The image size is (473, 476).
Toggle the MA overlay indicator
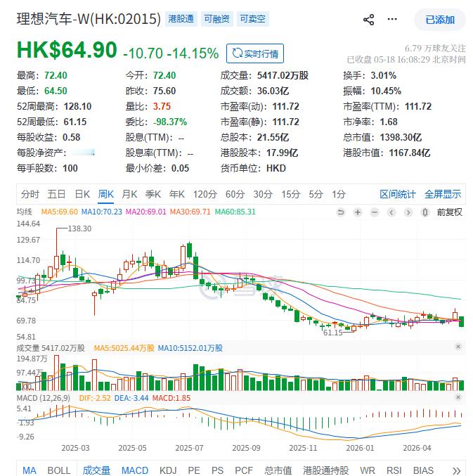(x=29, y=470)
